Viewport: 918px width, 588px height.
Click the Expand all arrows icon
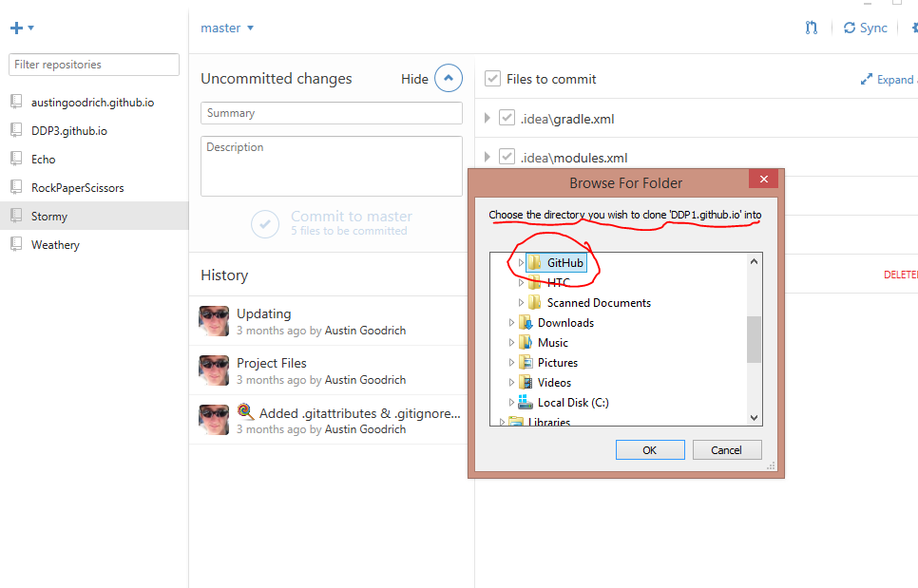click(x=867, y=80)
